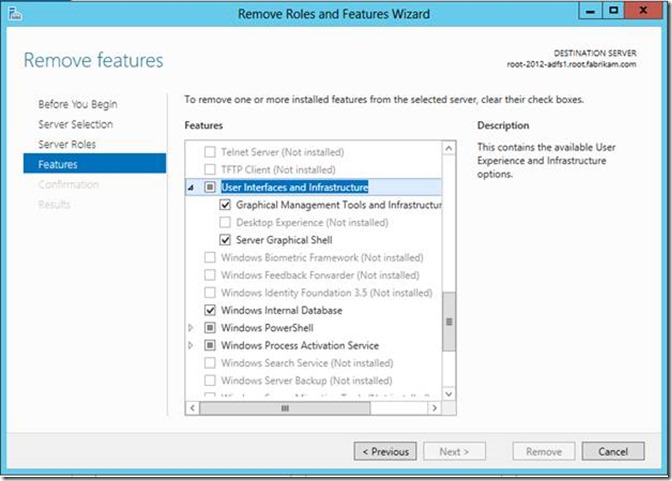
Task: Click the destination server name text
Action: point(571,64)
